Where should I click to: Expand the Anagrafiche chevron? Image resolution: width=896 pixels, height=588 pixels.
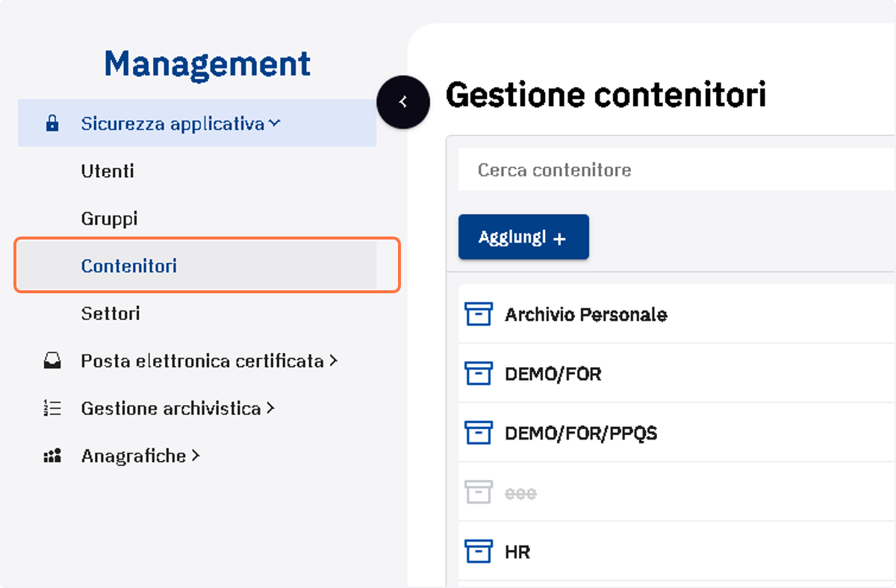pos(196,456)
